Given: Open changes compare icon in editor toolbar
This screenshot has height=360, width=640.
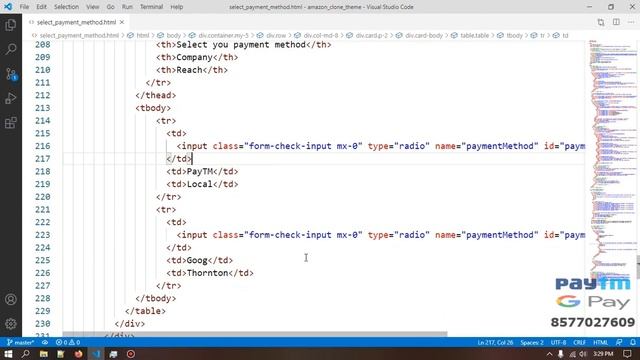Looking at the screenshot, I should 600,22.
